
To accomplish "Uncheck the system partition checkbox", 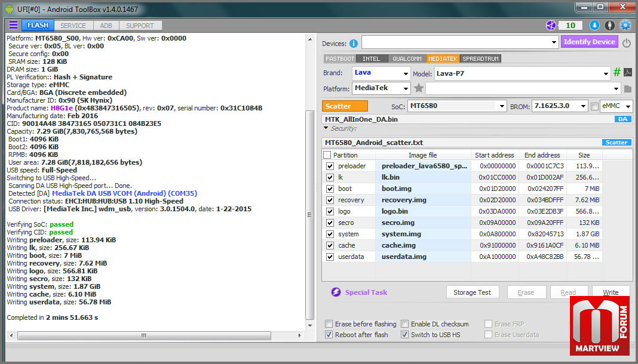I will click(x=330, y=234).
